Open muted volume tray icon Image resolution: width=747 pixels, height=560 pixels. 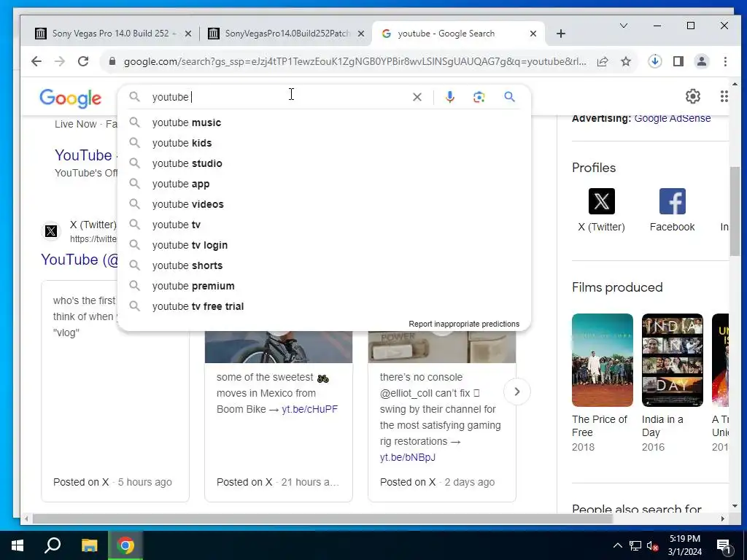coord(652,545)
